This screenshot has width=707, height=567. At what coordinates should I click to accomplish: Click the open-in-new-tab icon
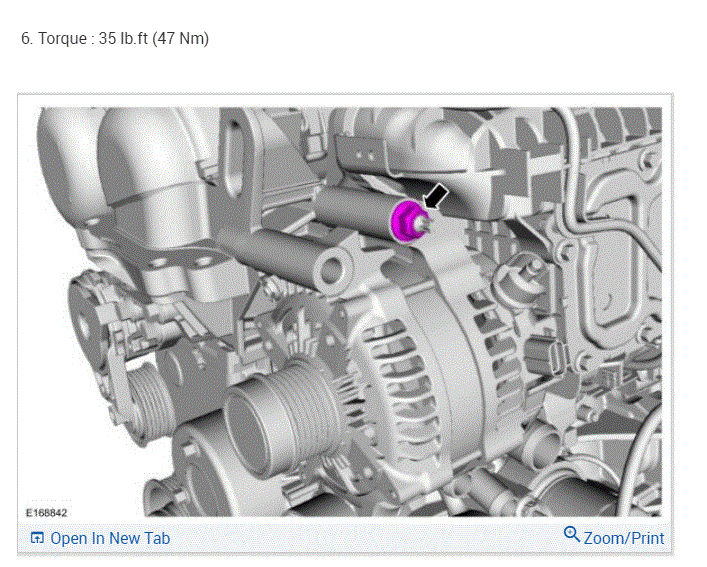(x=37, y=538)
